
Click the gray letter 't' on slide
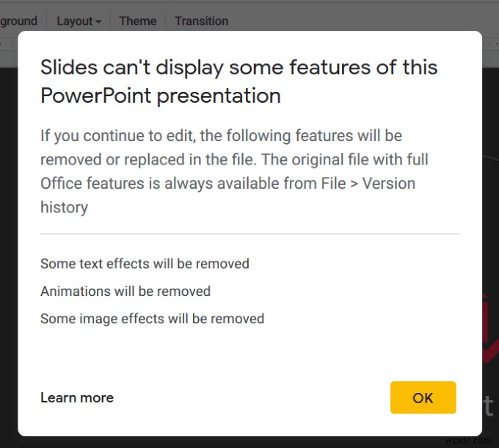click(490, 404)
